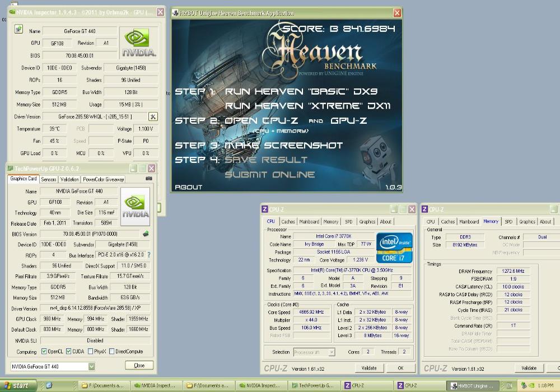Save BIOS using chip icon beside BIOS Version
The width and height of the screenshot is (560, 392).
pos(146,234)
